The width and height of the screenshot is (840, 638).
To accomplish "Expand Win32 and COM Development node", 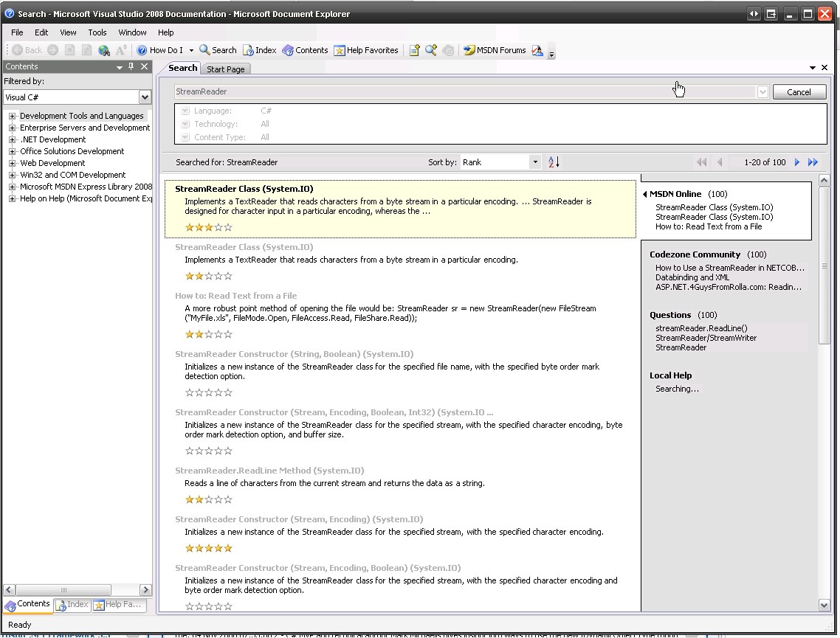I will pos(12,175).
